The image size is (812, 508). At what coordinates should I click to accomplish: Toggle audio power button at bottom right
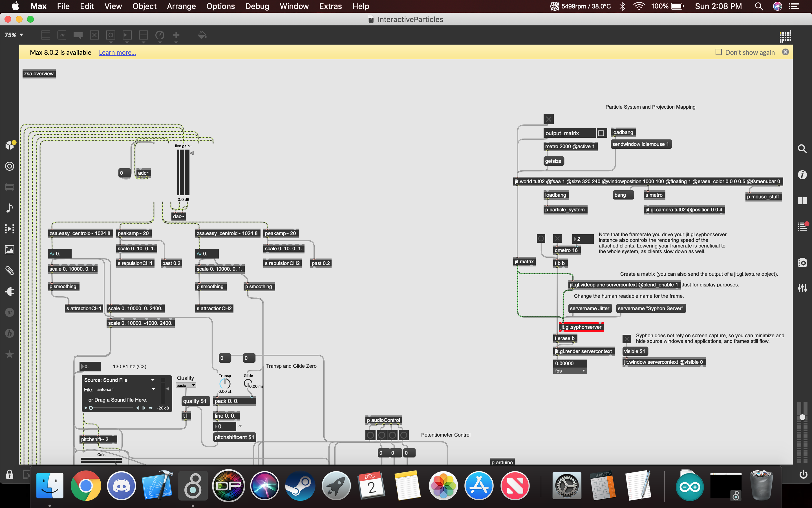tap(803, 474)
